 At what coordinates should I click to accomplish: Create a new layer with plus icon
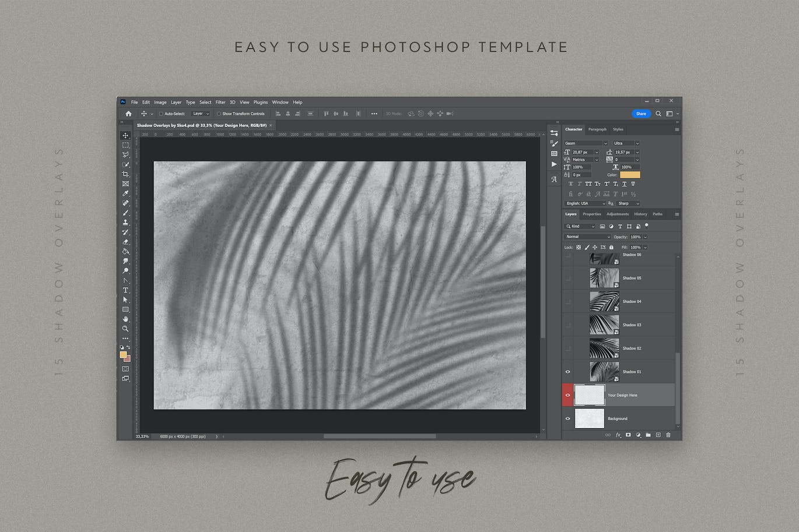658,435
